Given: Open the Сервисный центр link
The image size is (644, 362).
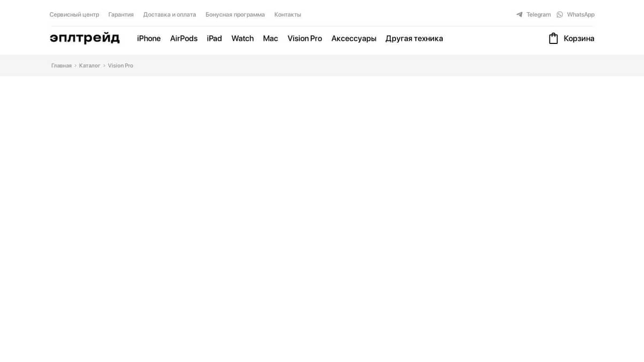Looking at the screenshot, I should (74, 14).
